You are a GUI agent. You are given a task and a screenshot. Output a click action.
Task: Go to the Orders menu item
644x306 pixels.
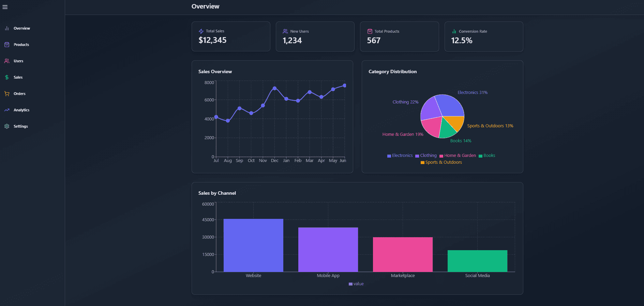click(x=19, y=94)
